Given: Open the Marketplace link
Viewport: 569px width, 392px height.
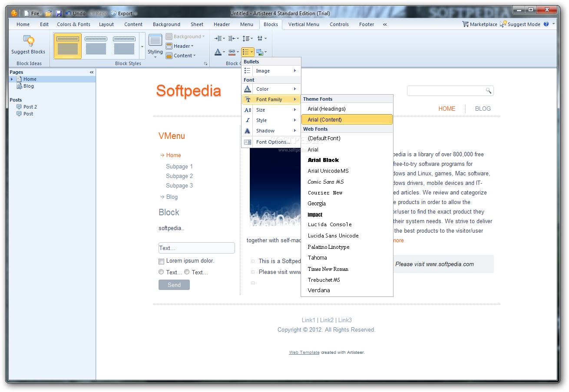Looking at the screenshot, I should tap(480, 24).
